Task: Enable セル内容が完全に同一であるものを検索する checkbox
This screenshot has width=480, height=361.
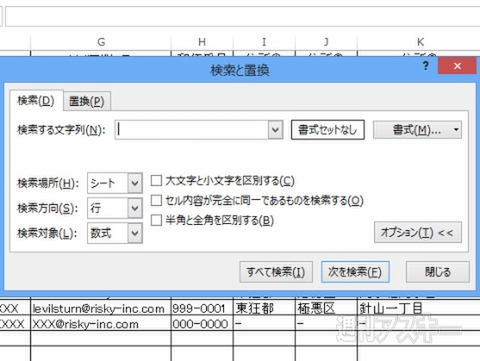Action: click(156, 200)
